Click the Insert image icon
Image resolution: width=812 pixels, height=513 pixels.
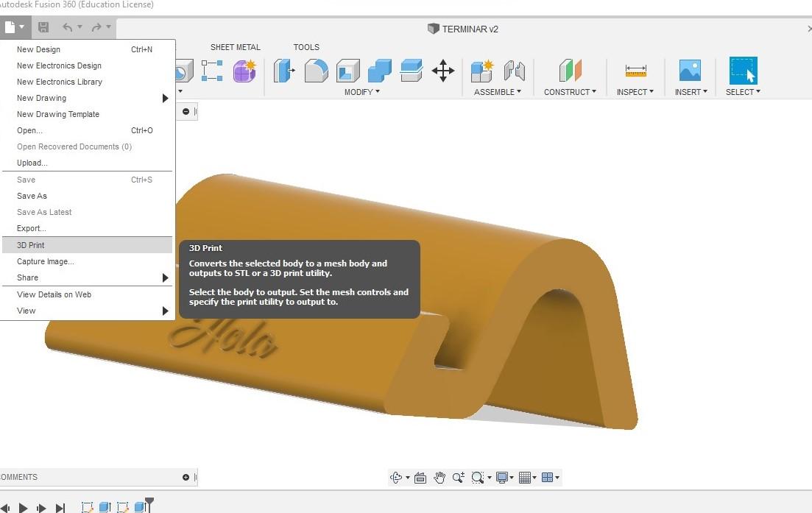click(x=691, y=71)
